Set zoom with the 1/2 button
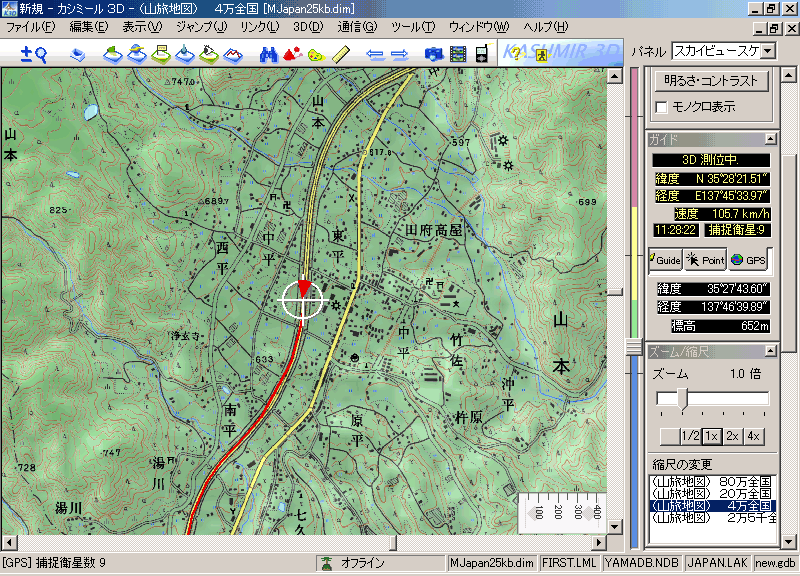This screenshot has height=576, width=800. pyautogui.click(x=690, y=436)
